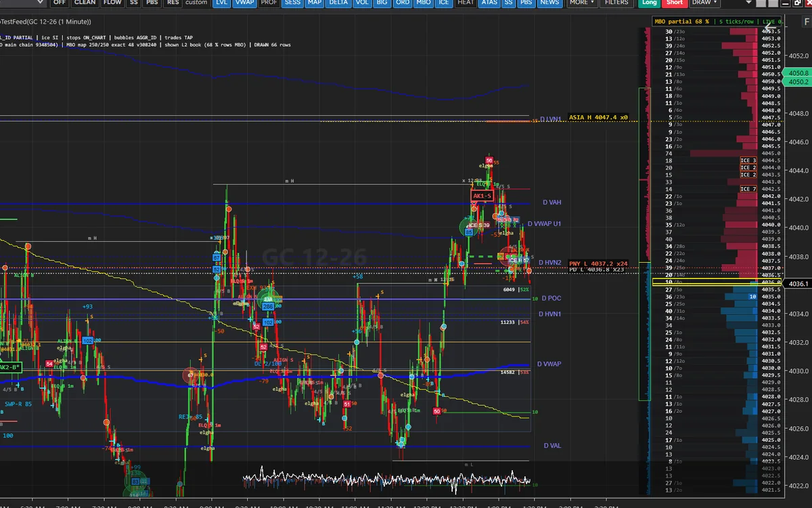Screen dimensions: 812x508
Task: Enable the HEAT heatmap overlay
Action: pos(466,3)
